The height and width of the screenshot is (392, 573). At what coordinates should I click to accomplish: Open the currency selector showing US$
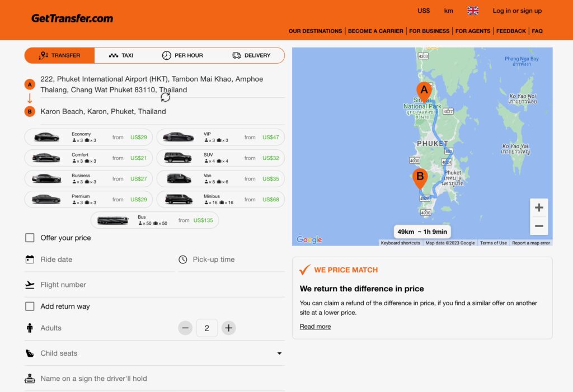422,10
